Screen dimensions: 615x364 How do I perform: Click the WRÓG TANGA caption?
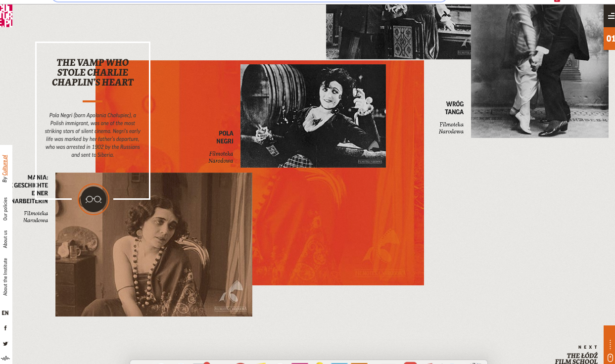tap(455, 108)
